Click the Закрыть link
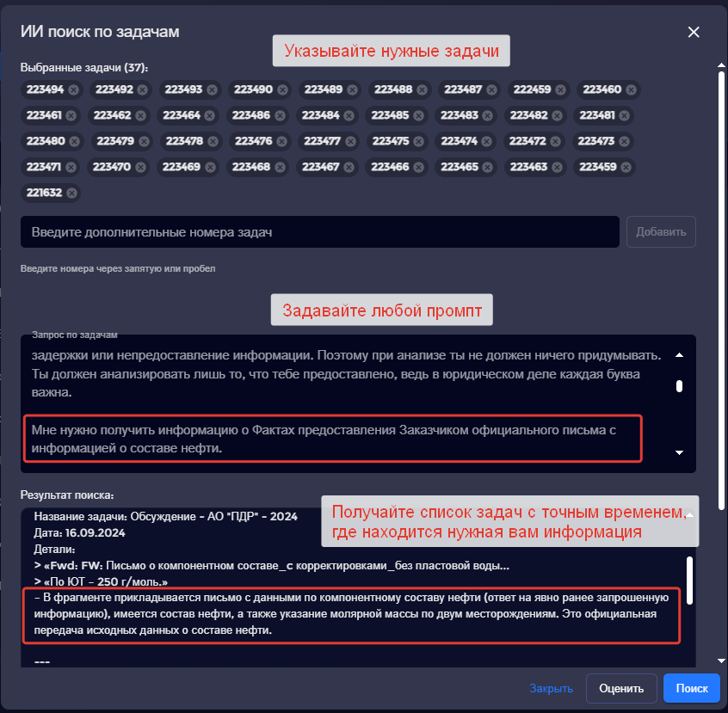 [x=551, y=688]
